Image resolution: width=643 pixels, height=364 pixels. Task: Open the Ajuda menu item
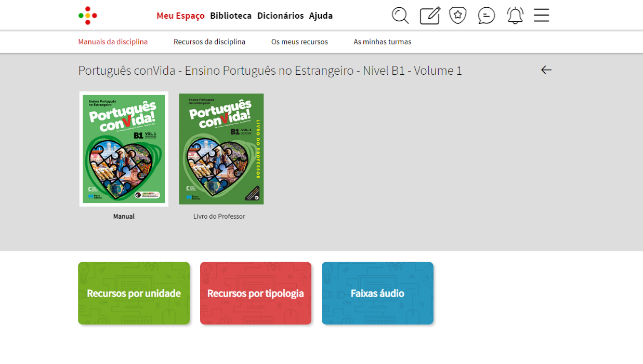[x=321, y=16]
